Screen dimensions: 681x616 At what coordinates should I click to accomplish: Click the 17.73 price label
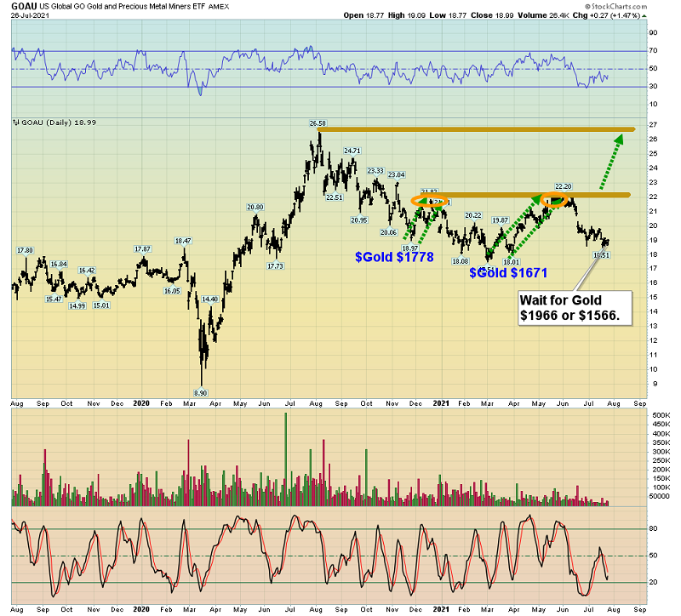coord(275,266)
